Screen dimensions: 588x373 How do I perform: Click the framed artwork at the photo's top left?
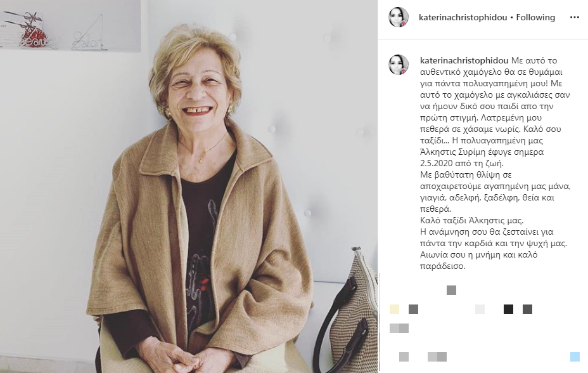(70, 26)
